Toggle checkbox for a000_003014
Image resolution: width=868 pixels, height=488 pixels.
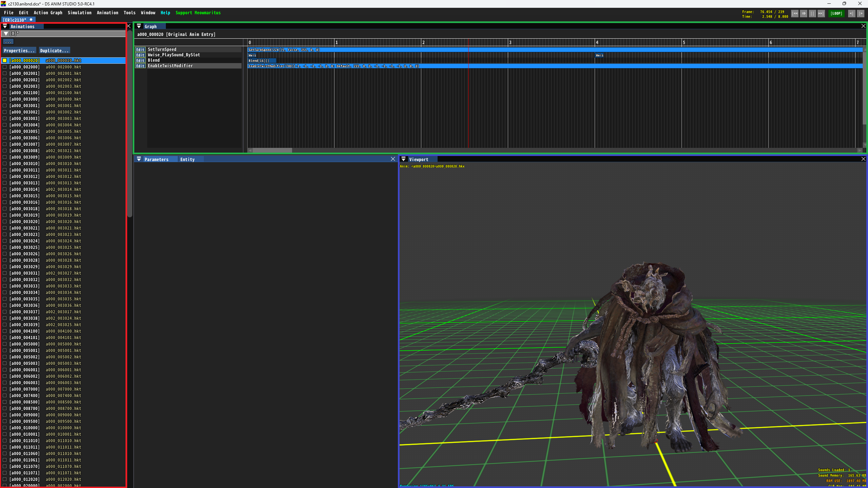(5, 189)
